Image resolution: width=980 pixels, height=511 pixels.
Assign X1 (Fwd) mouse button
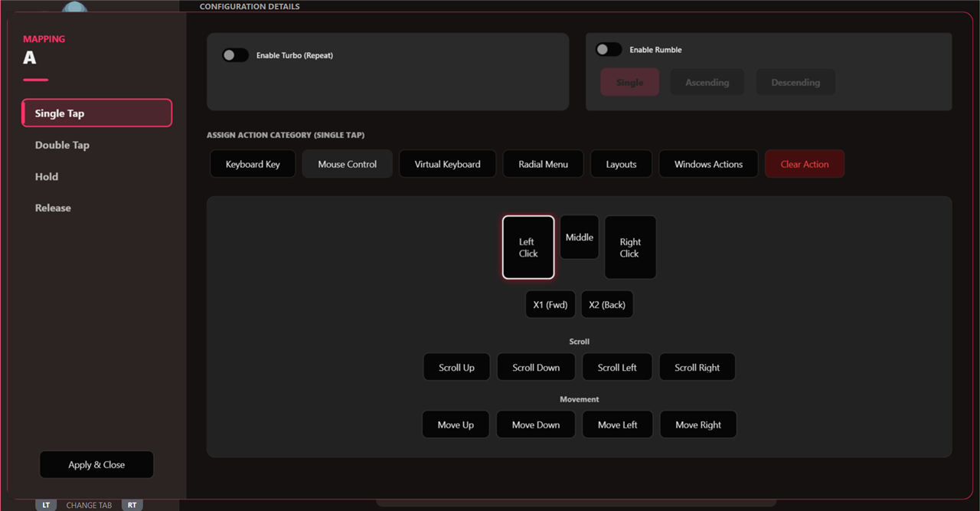click(550, 304)
